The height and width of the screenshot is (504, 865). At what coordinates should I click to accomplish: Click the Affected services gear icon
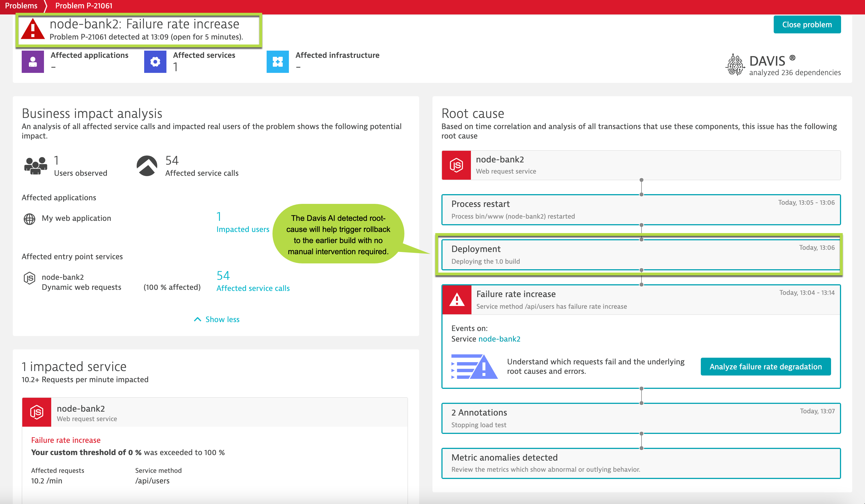156,62
